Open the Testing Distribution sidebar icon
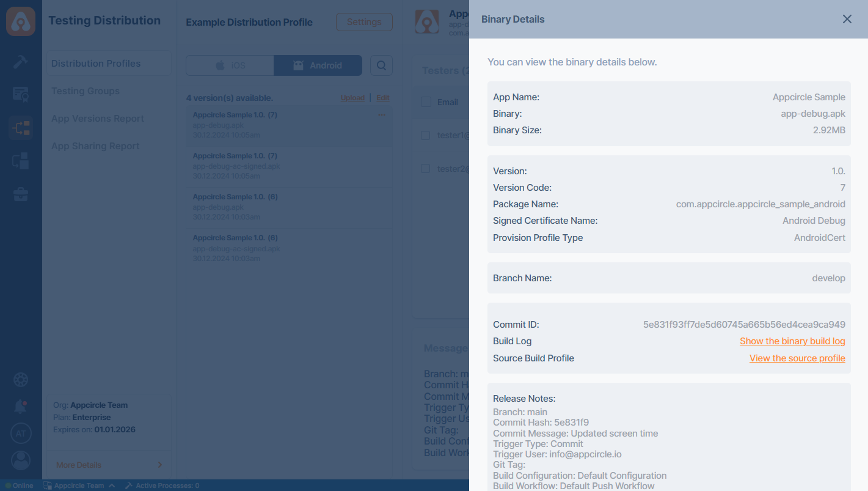The width and height of the screenshot is (868, 491). (x=21, y=128)
